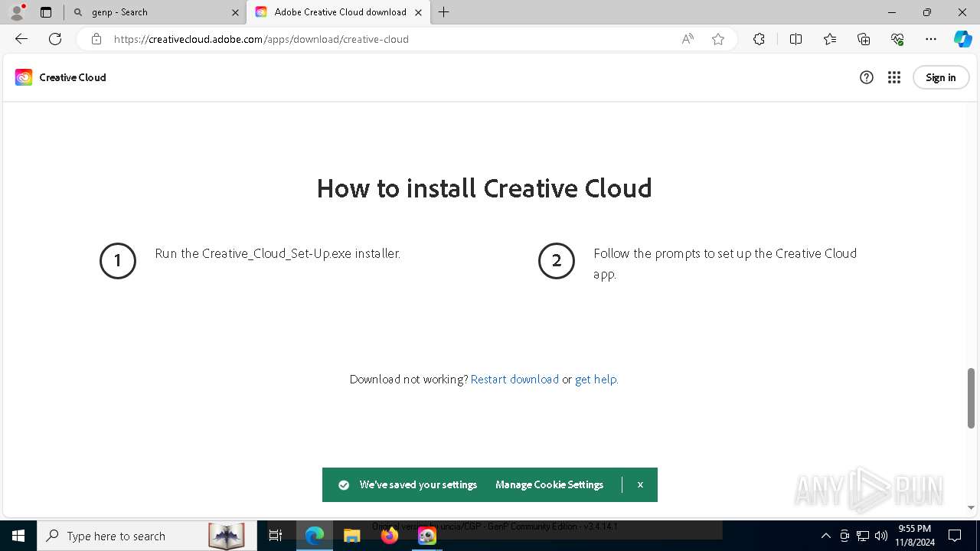Click the Sign in button
This screenshot has width=980, height=551.
pos(941,77)
